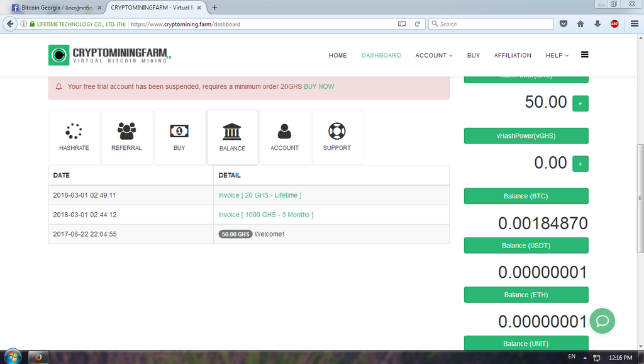Screen dimensions: 644x364
Task: Click the date 2018-03-01 02:49:11
Action: (85, 195)
